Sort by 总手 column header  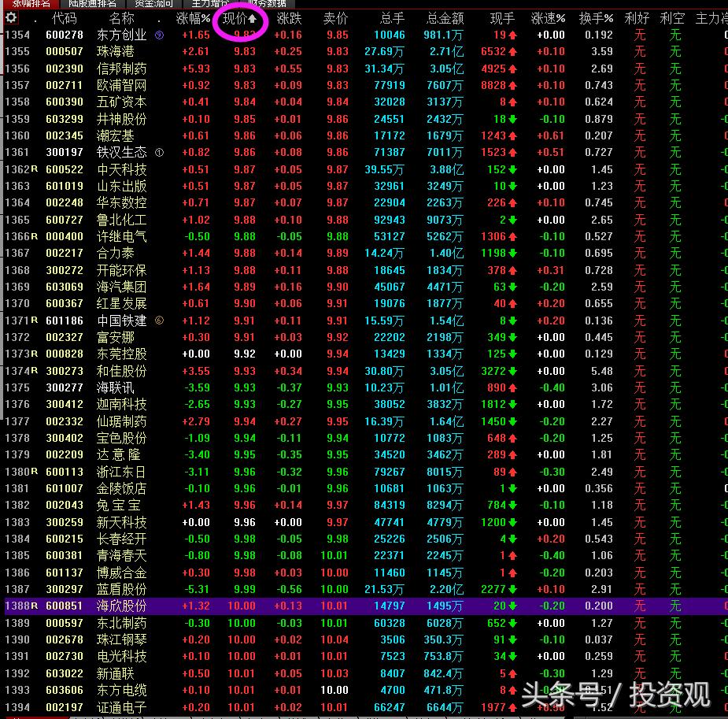click(392, 19)
